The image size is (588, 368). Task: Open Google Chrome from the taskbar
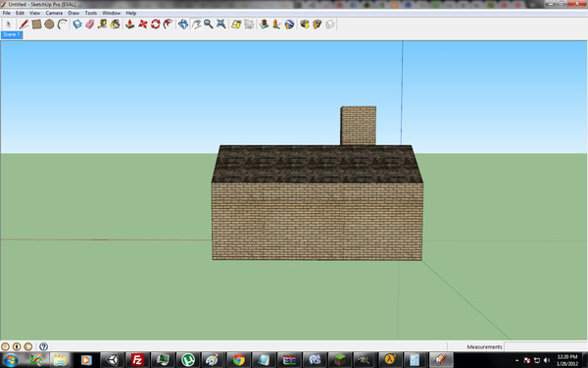click(x=239, y=360)
